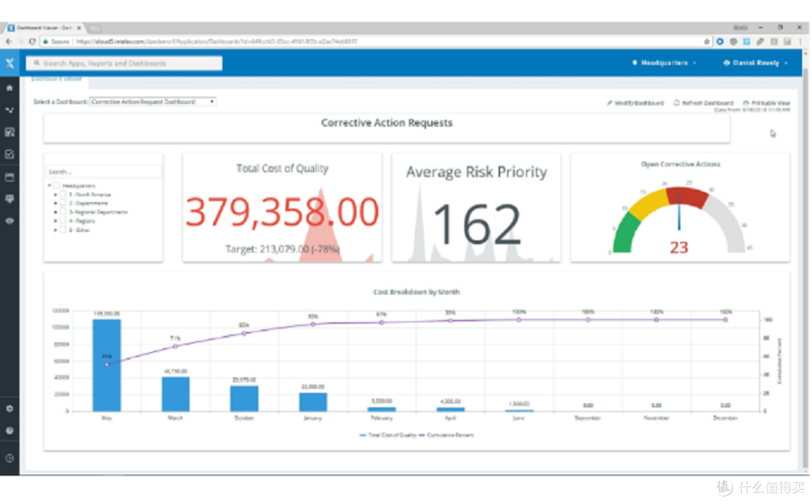Expand the 4 - Regions node
This screenshot has height=504, width=812.
[56, 221]
